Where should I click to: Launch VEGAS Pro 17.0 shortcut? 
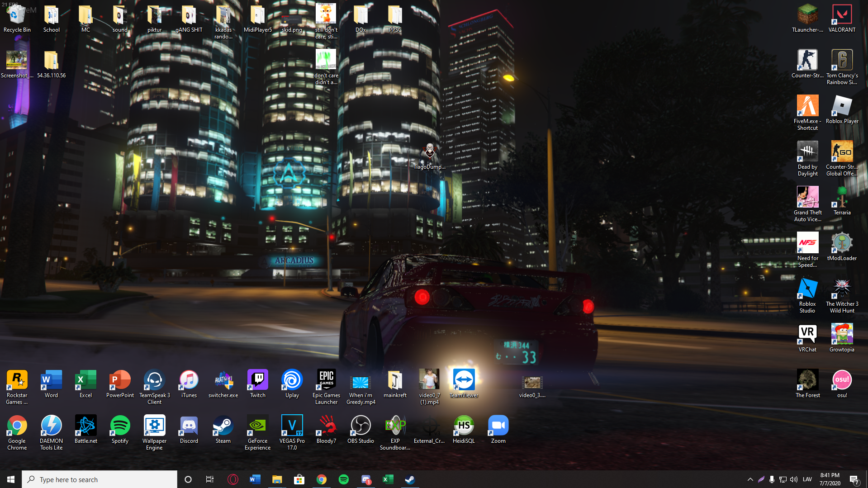(x=292, y=433)
